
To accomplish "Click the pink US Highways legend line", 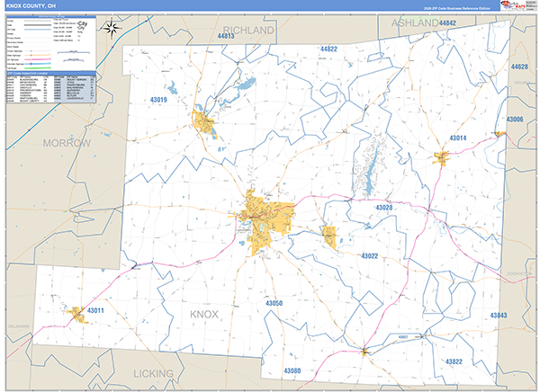I will point(38,59).
